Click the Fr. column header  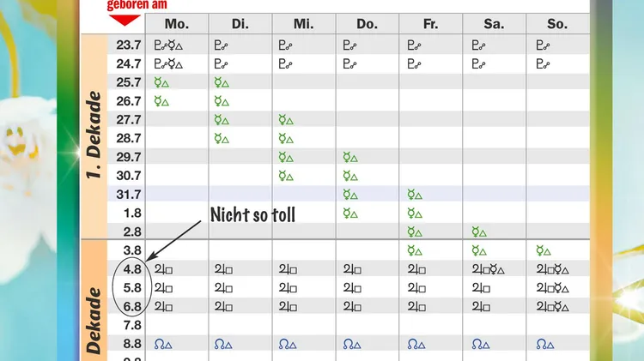430,24
